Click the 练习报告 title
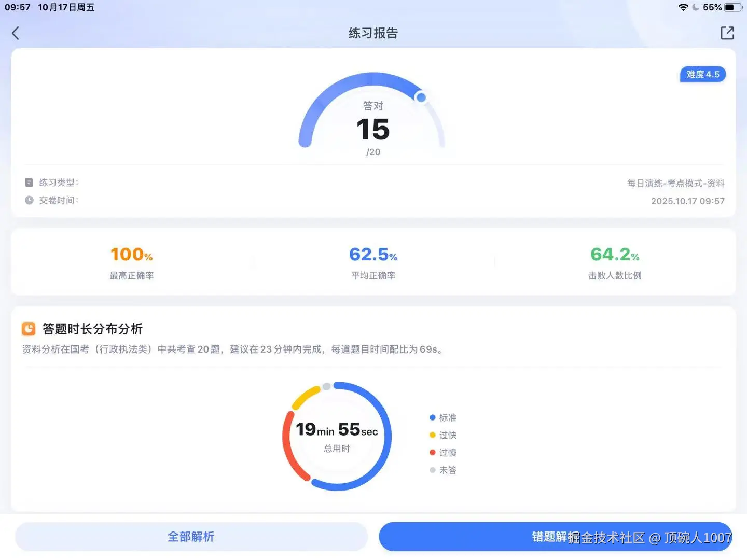Image resolution: width=747 pixels, height=560 pixels. (x=372, y=33)
